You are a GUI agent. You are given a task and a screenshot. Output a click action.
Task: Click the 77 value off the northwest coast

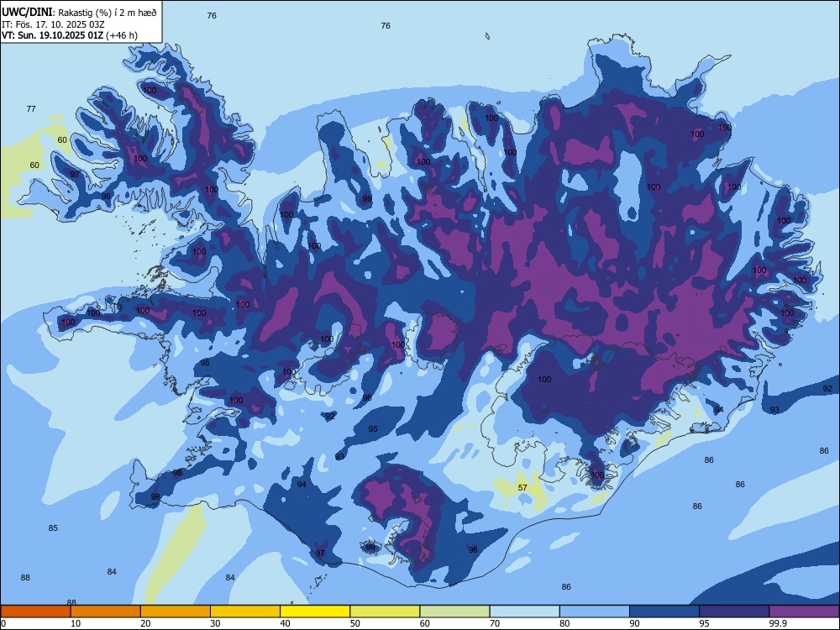(31, 108)
